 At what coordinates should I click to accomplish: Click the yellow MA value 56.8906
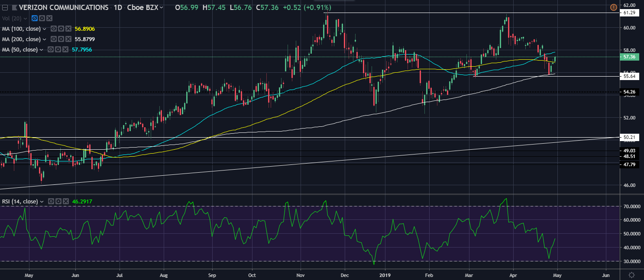click(x=85, y=29)
